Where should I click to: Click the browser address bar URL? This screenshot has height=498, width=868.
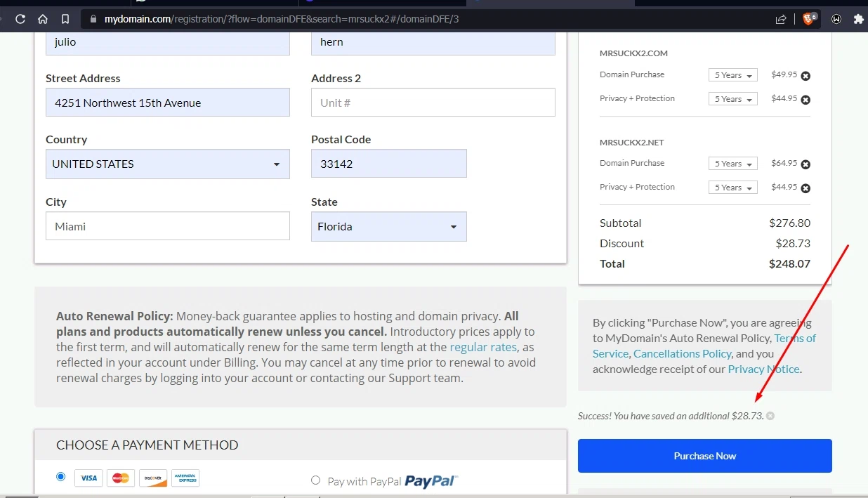[282, 19]
